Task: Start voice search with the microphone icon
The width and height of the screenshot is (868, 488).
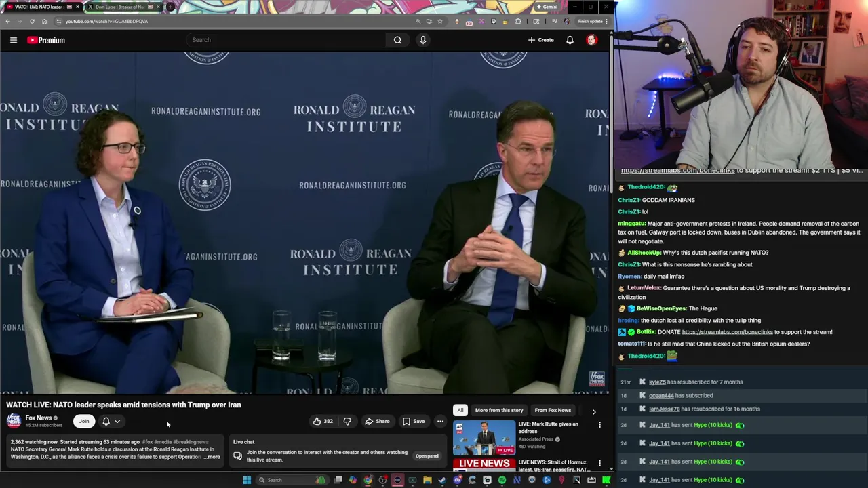Action: 423,40
